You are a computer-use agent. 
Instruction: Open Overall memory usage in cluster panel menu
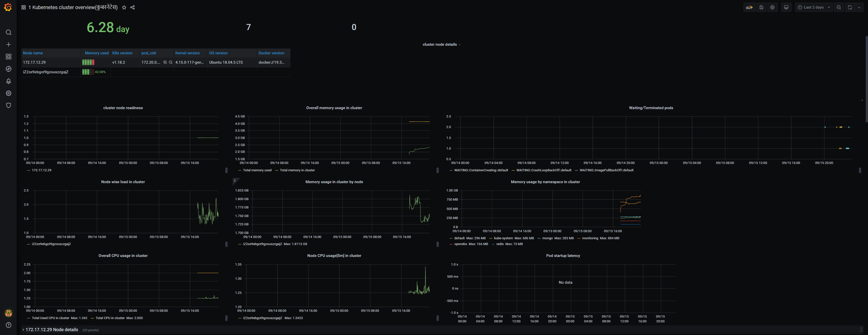(334, 108)
